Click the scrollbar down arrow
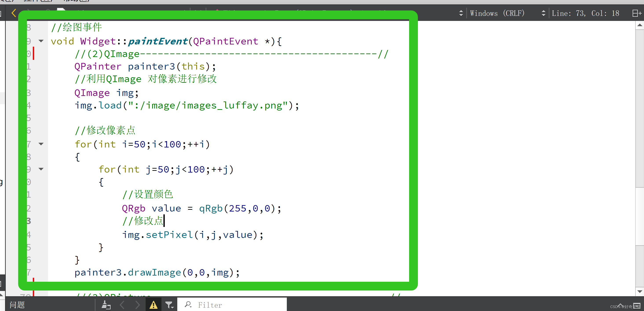 pos(640,291)
